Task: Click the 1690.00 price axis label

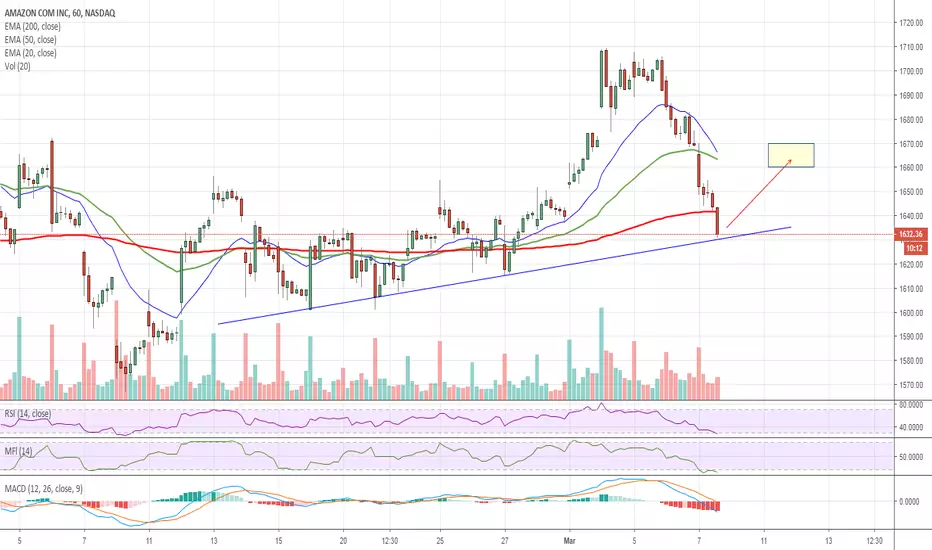Action: [x=911, y=95]
